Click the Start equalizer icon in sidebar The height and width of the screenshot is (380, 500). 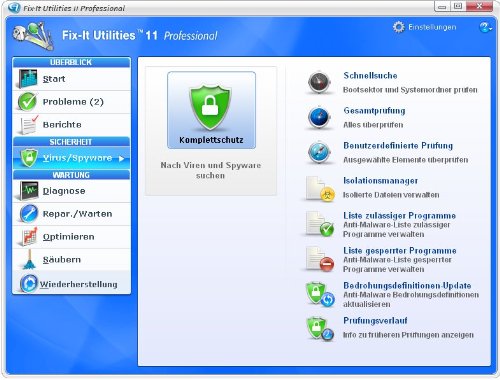tap(28, 79)
